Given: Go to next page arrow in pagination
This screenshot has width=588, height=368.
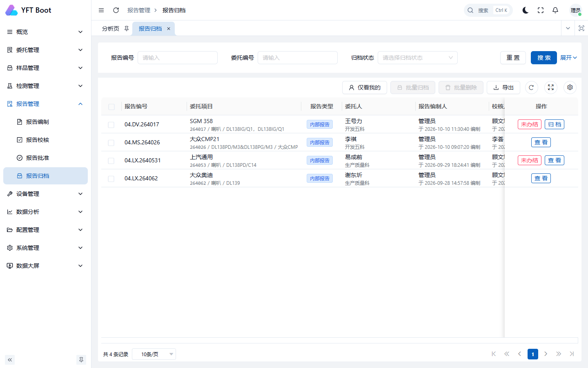Looking at the screenshot, I should (546, 354).
